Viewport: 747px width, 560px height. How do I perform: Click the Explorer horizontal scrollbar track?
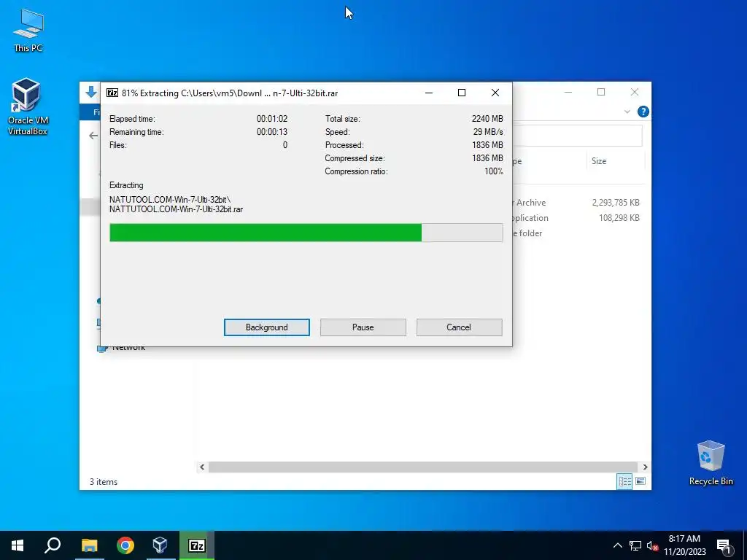click(422, 467)
